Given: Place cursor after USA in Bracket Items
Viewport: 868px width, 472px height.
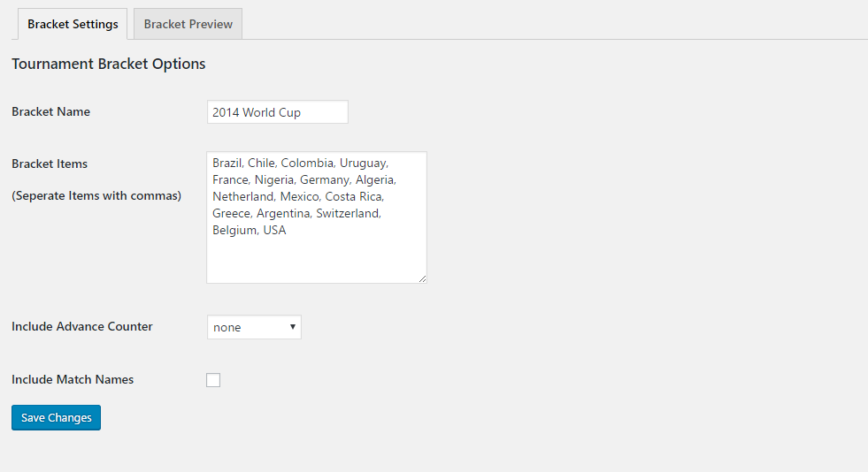Looking at the screenshot, I should 287,230.
